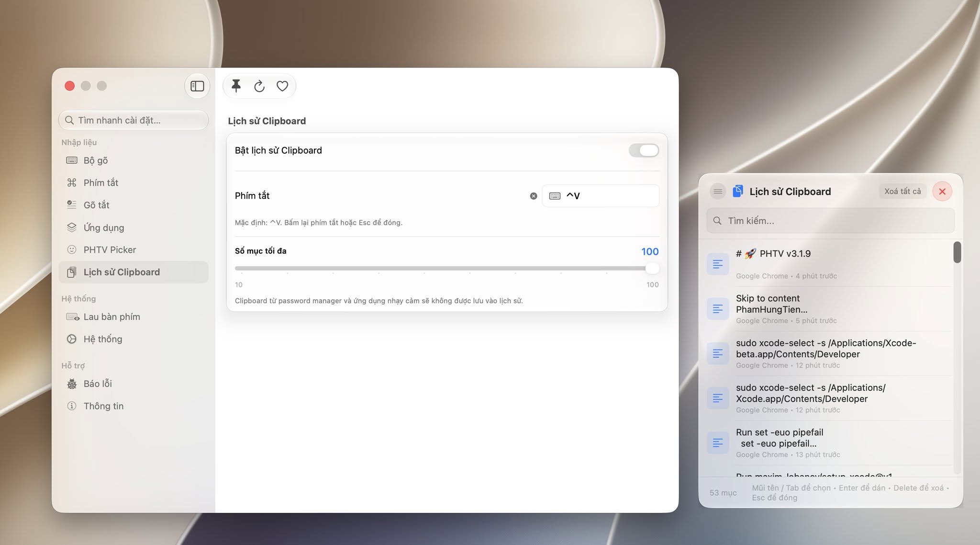Click the Tìm kiếm clipboard search field
Screen dimensions: 980x545
click(x=830, y=221)
